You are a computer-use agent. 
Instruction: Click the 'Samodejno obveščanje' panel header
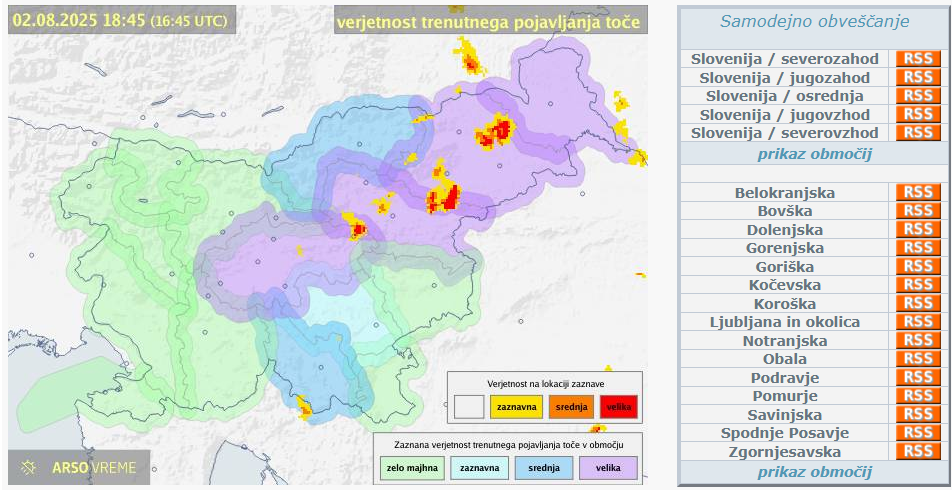tap(814, 21)
